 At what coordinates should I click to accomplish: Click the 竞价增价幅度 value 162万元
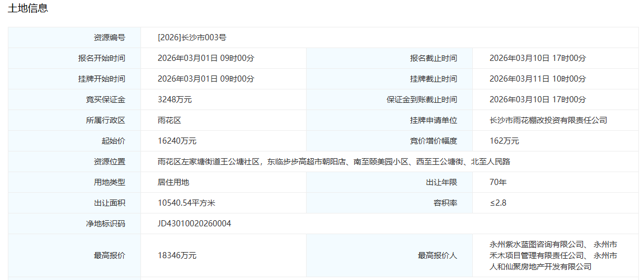504,141
